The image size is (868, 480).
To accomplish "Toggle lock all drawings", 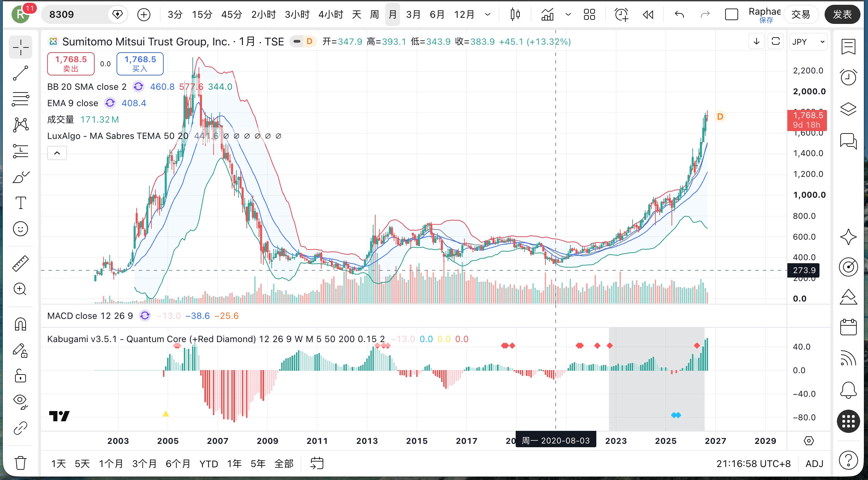I will [21, 376].
